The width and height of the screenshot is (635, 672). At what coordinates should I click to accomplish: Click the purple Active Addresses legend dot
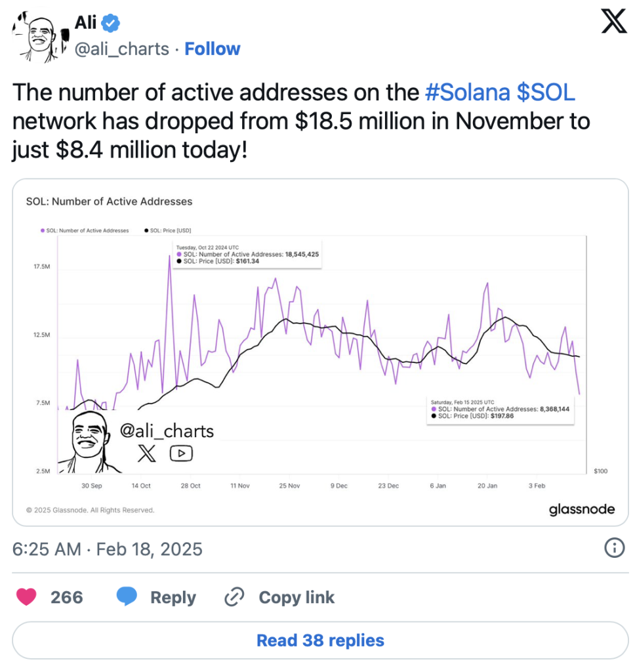42,230
